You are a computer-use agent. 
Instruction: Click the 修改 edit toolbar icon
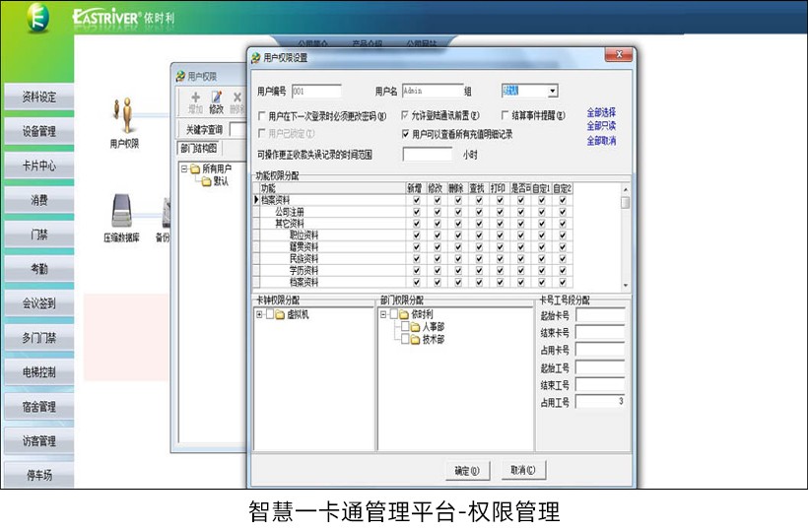point(216,99)
